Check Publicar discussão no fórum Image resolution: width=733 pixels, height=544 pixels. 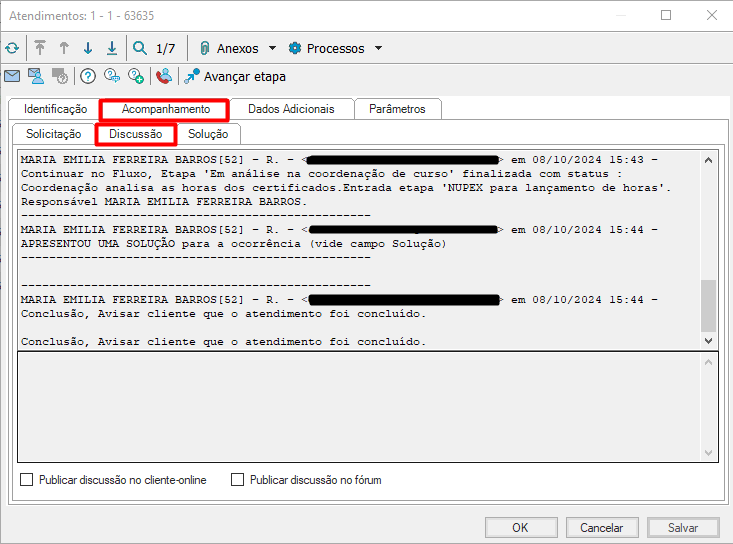(238, 480)
